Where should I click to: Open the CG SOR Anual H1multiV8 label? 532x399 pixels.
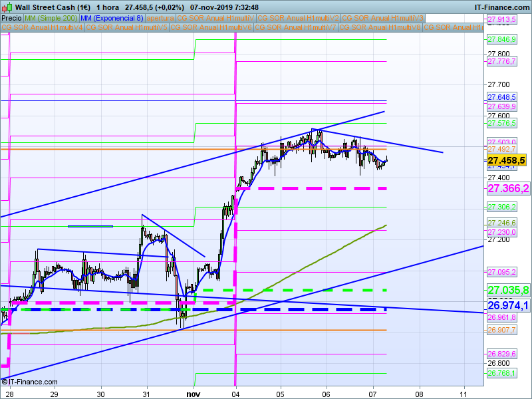click(380, 27)
